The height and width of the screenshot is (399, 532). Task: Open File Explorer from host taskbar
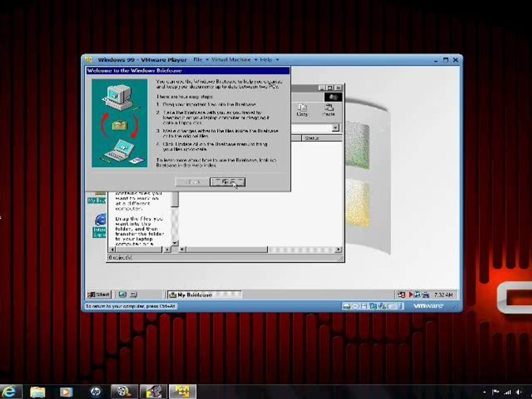click(x=37, y=392)
